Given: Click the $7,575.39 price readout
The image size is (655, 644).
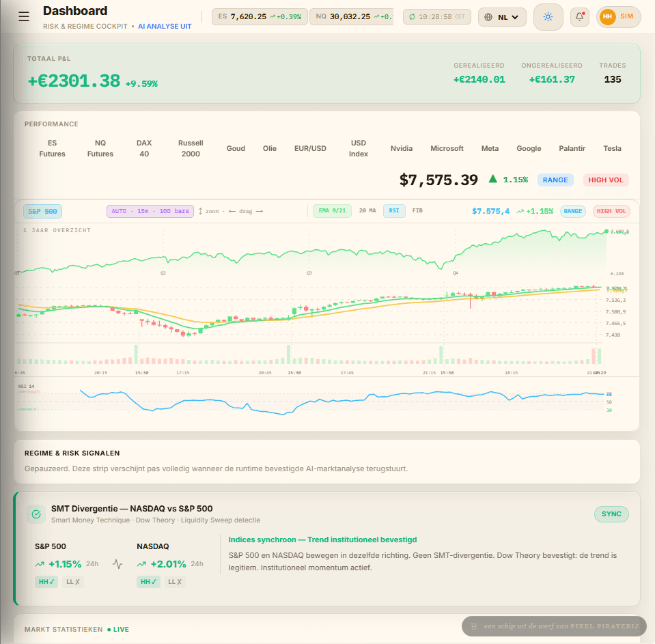Looking at the screenshot, I should click(x=438, y=180).
